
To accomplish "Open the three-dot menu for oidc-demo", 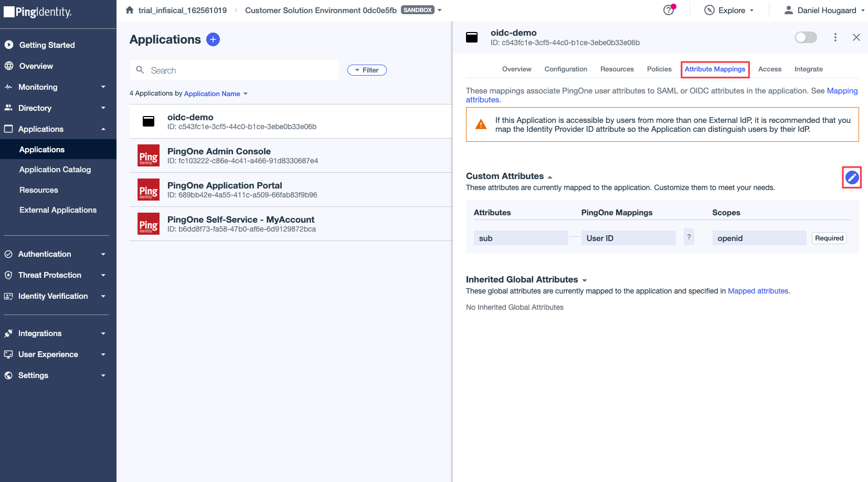I will point(835,37).
